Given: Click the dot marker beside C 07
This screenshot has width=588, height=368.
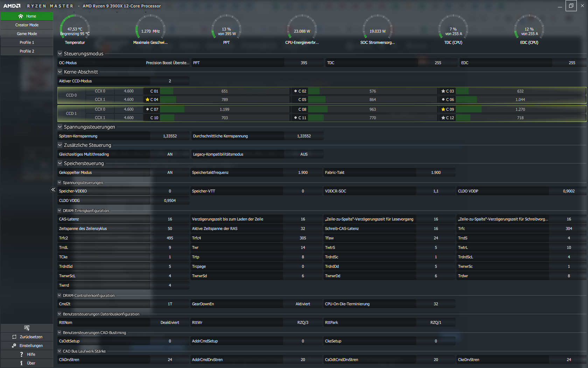Looking at the screenshot, I should tap(147, 109).
